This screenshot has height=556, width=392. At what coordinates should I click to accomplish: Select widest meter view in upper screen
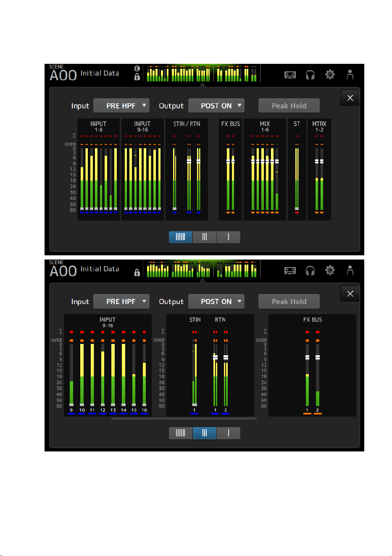181,237
